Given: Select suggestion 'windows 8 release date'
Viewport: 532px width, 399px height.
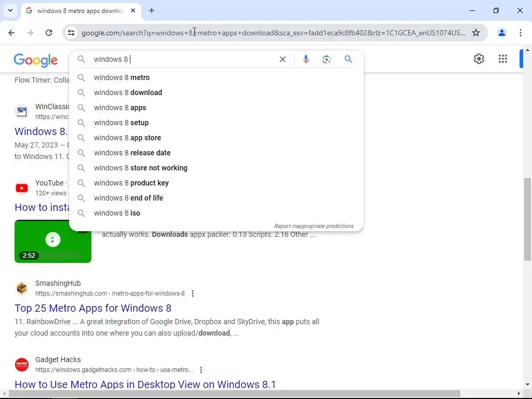Looking at the screenshot, I should tap(216, 153).
